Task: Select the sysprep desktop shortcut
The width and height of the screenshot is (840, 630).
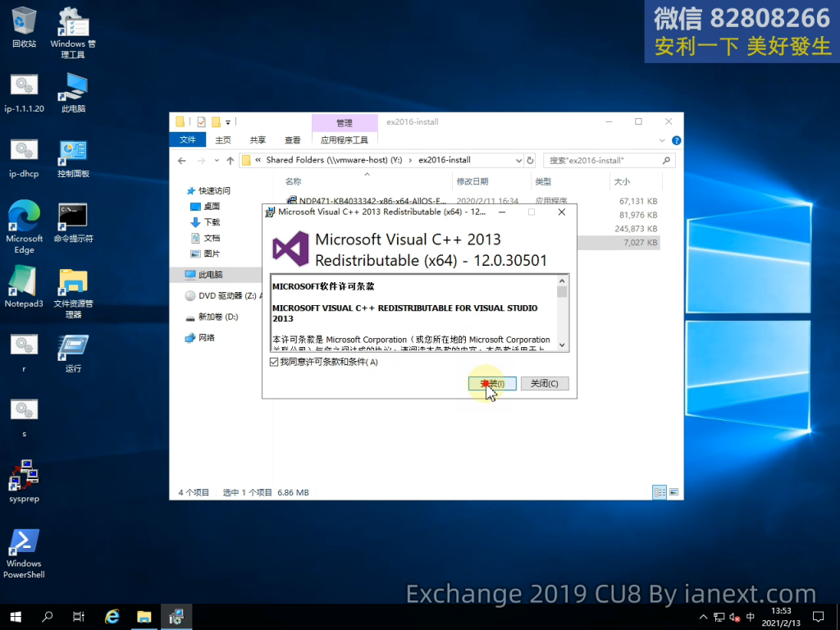Action: (x=24, y=481)
